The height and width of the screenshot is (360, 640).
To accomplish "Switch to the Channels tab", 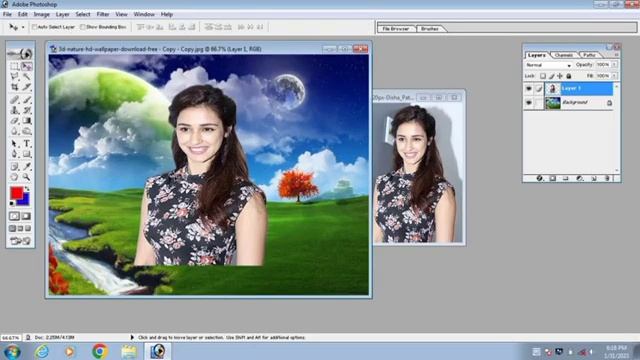I will 564,55.
